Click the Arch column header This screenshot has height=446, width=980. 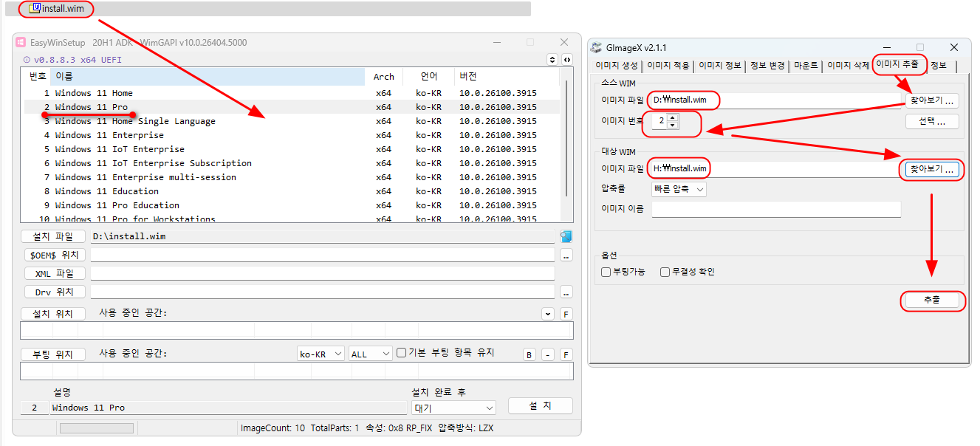click(x=384, y=76)
